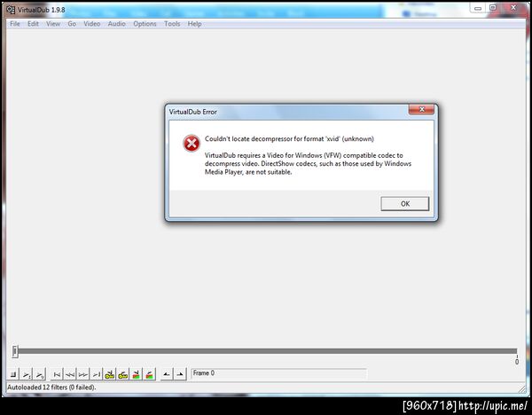
Task: Open the Video menu
Action: click(92, 24)
